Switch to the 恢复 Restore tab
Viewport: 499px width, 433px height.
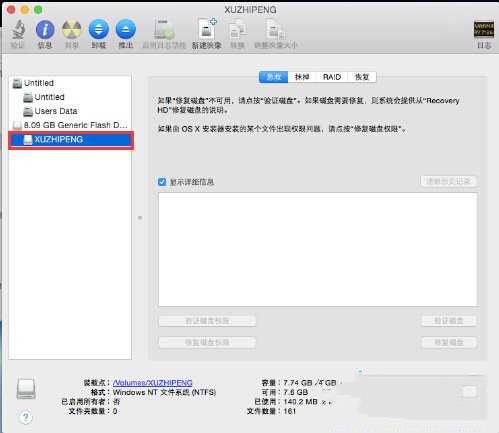pyautogui.click(x=362, y=77)
